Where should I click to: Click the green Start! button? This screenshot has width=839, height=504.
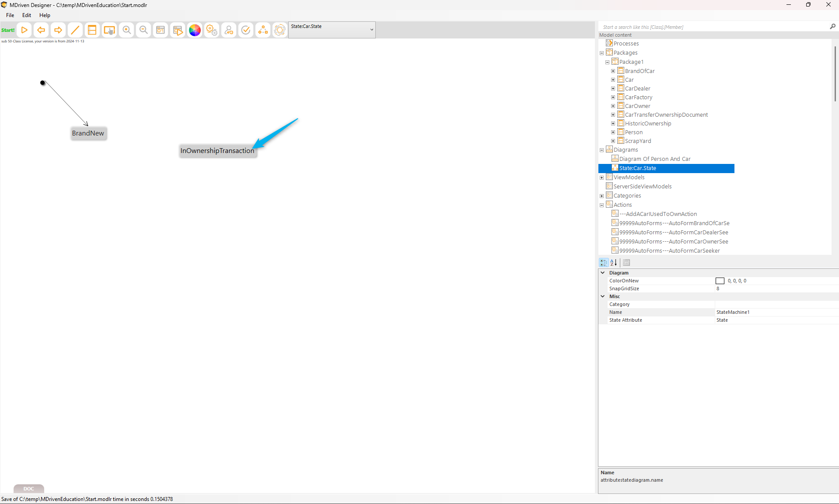tap(8, 30)
